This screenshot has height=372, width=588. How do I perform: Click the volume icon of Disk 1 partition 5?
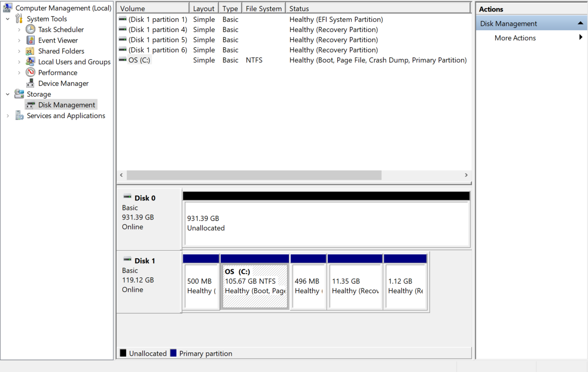[122, 40]
